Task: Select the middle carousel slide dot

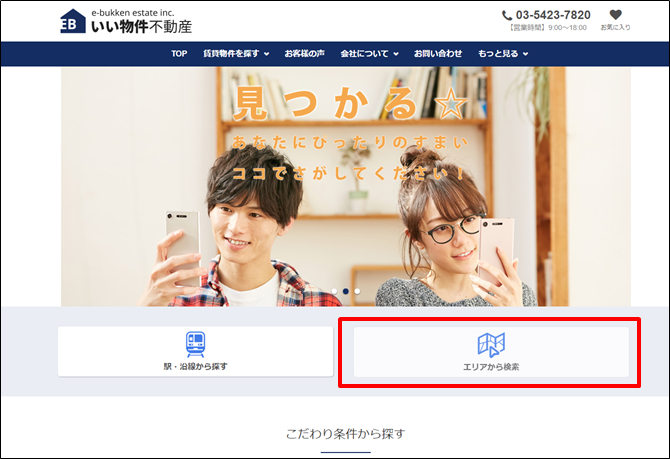Action: 346,292
